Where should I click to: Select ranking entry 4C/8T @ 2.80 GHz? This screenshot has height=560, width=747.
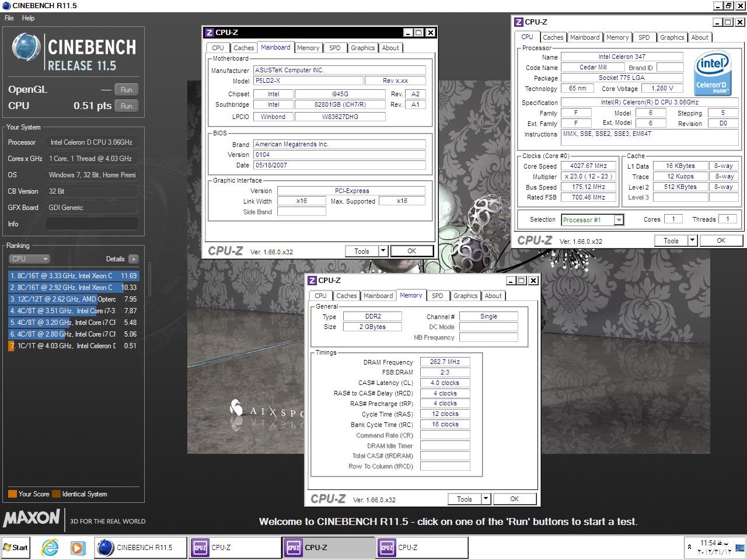(x=74, y=334)
